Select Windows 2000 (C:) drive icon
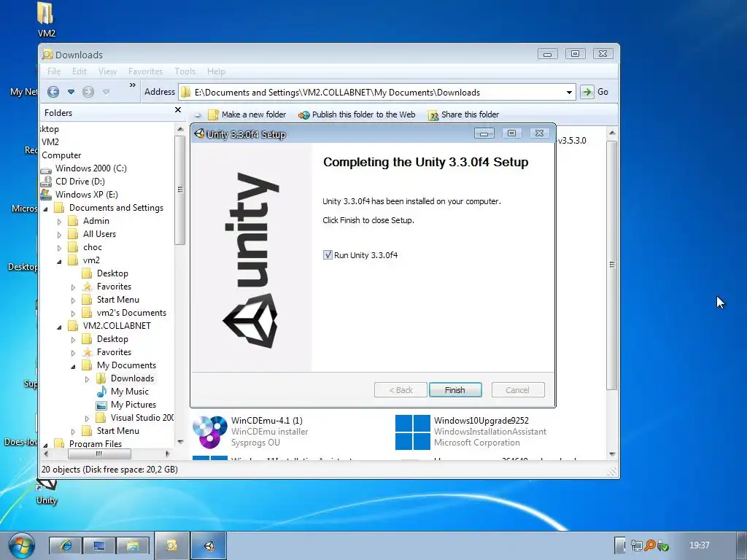 [x=46, y=169]
